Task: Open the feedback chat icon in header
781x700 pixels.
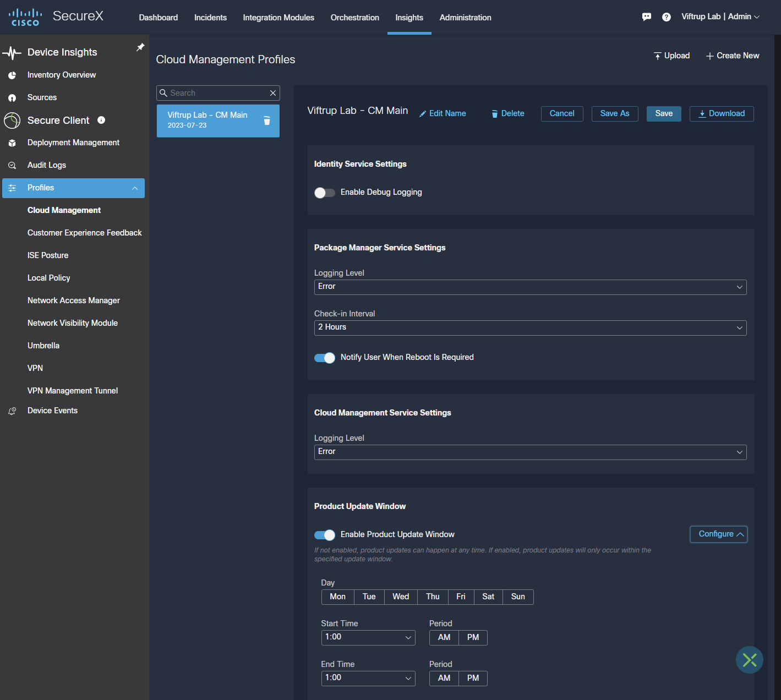Action: [647, 17]
